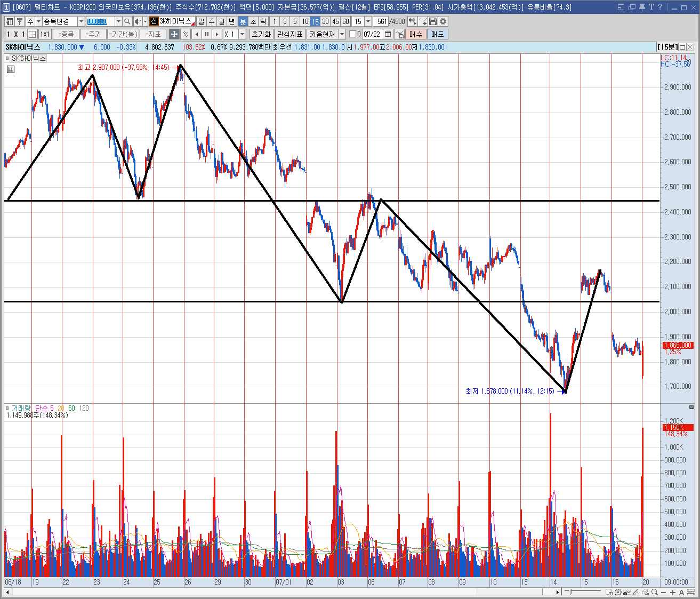Click the bottom eraser icon

click(645, 593)
